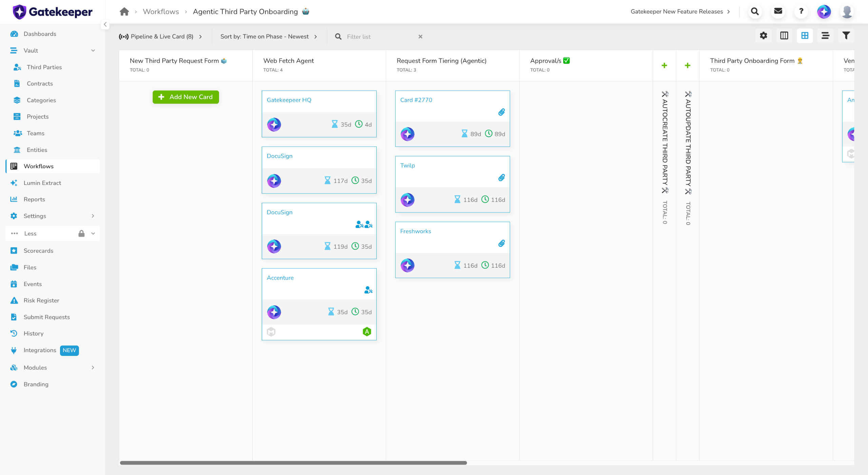
Task: Click the Gatekeeper logo
Action: pos(53,12)
